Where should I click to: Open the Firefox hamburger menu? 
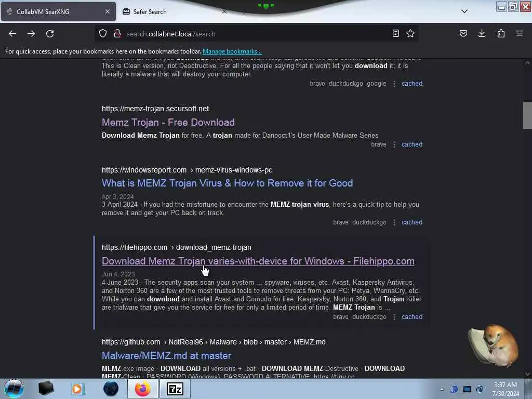point(520,33)
